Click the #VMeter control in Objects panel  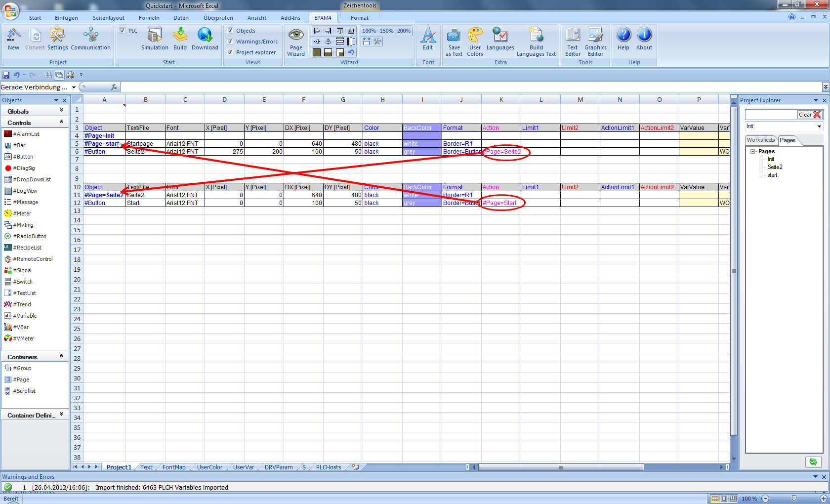19,338
